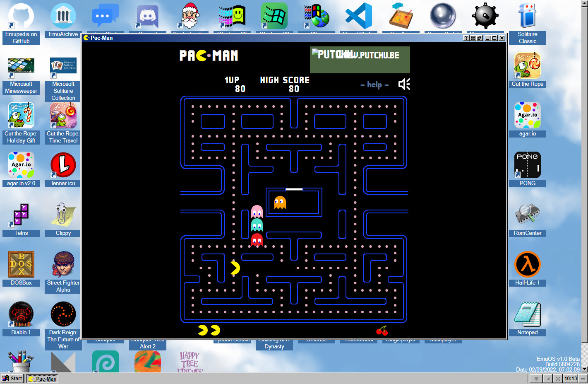Open Microsoft Solitaire Collection icon

(63, 79)
